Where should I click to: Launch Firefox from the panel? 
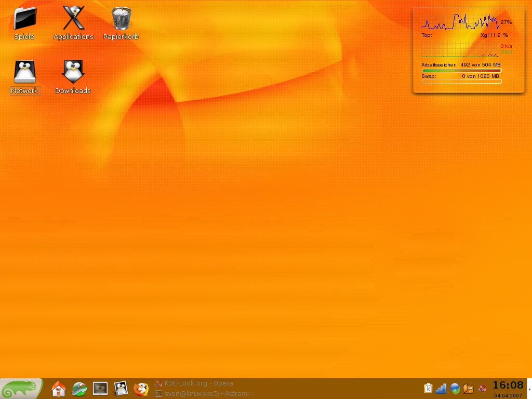141,389
